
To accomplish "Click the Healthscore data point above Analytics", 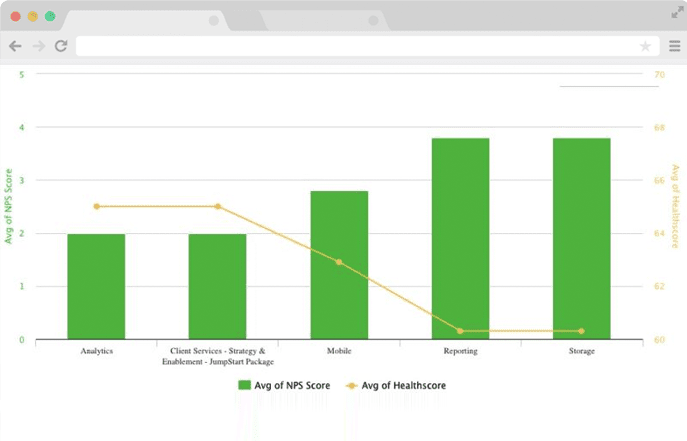I will click(x=96, y=206).
